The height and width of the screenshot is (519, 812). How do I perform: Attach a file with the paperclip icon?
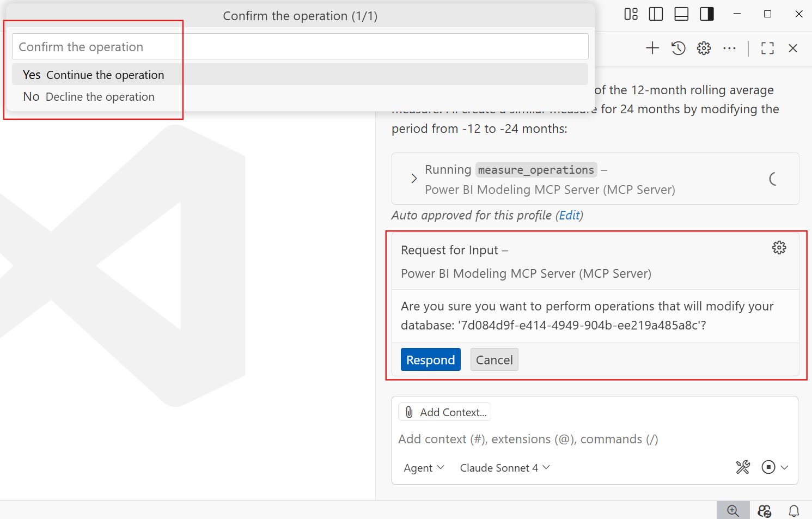click(x=409, y=412)
